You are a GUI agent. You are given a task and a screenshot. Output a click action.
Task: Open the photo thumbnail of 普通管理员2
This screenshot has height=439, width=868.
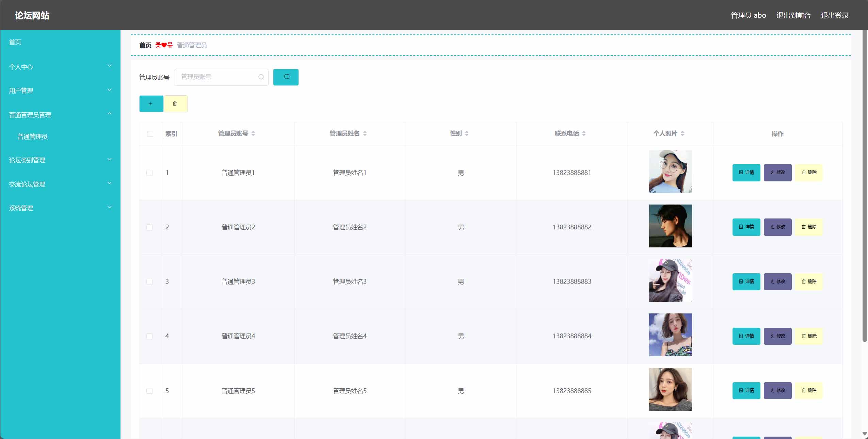670,226
